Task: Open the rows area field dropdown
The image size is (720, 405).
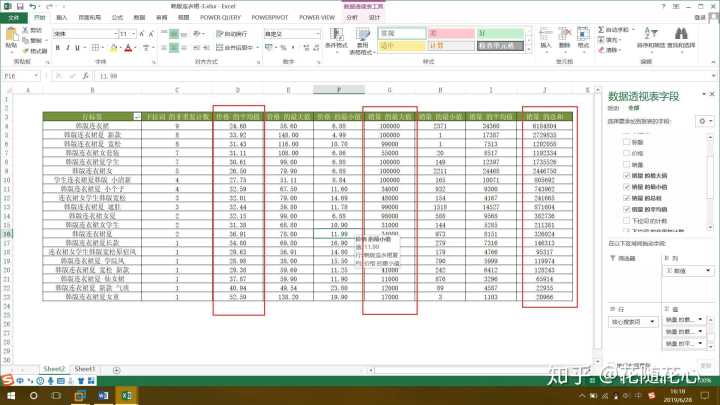Action: (652, 322)
